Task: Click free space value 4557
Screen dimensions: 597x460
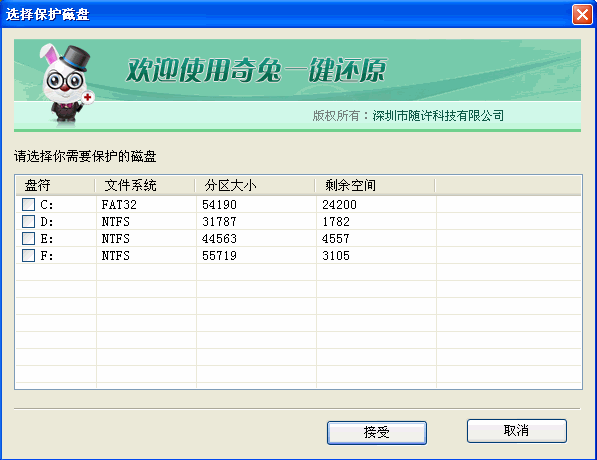Action: pyautogui.click(x=336, y=239)
